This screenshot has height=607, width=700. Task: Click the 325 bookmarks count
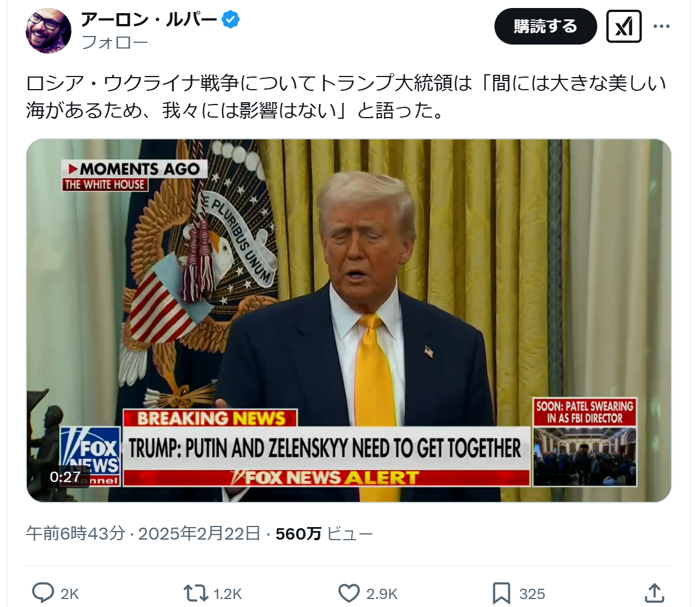point(532,594)
